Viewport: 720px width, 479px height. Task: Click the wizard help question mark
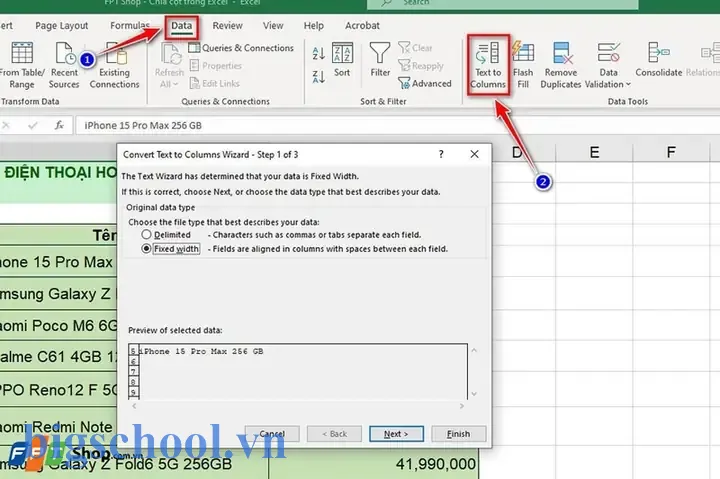[x=441, y=154]
